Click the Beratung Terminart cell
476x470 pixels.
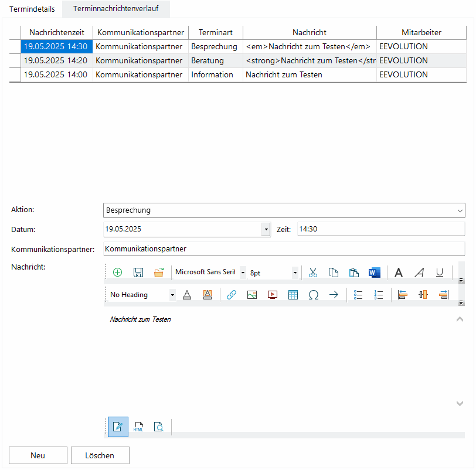(x=216, y=61)
